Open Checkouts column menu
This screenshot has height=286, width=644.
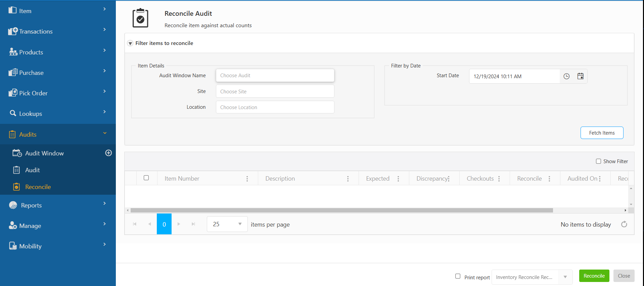[499, 179]
